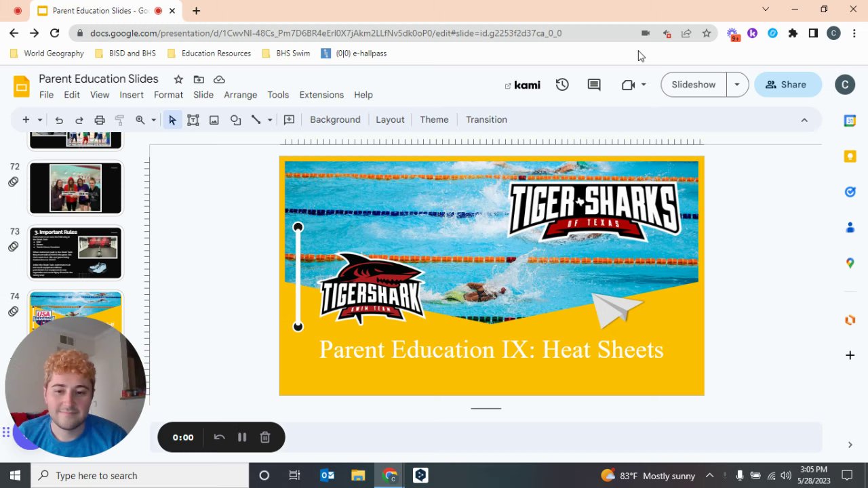
Task: Select slide 72 thumbnail
Action: point(75,188)
